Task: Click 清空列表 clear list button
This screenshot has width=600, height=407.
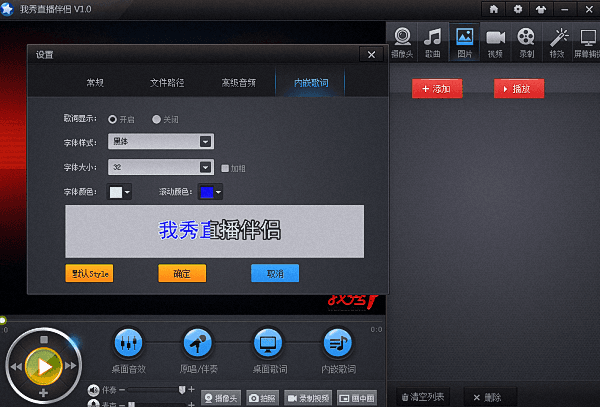Action: coord(423,397)
